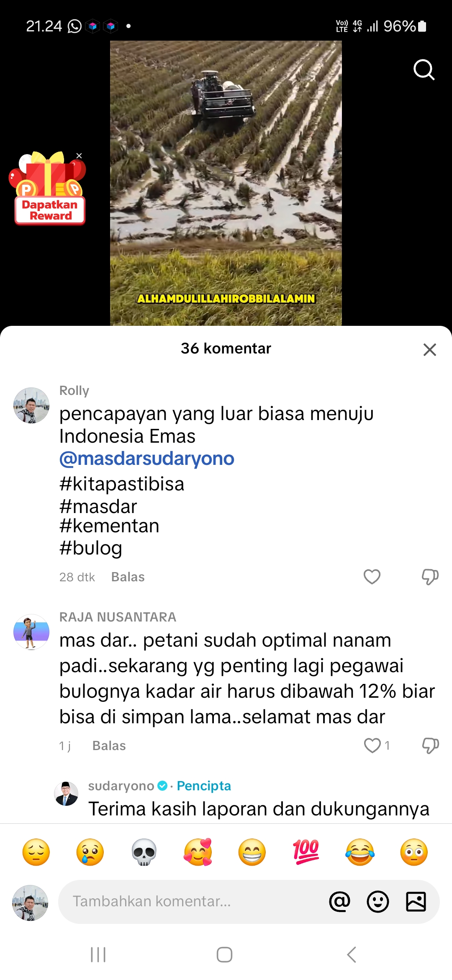Reply to RAJA NUSANTARA via Balas
This screenshot has height=980, width=452.
tap(109, 746)
